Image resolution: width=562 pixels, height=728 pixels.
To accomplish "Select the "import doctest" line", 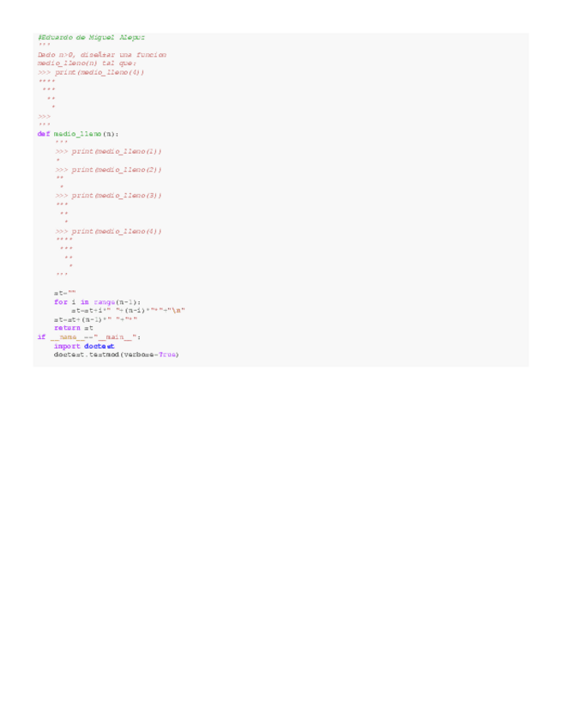I will [x=84, y=346].
